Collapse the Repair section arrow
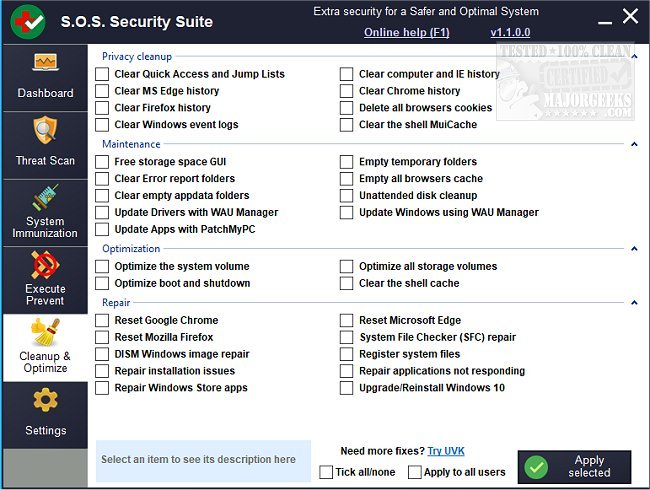Image resolution: width=650 pixels, height=490 pixels. 634,302
